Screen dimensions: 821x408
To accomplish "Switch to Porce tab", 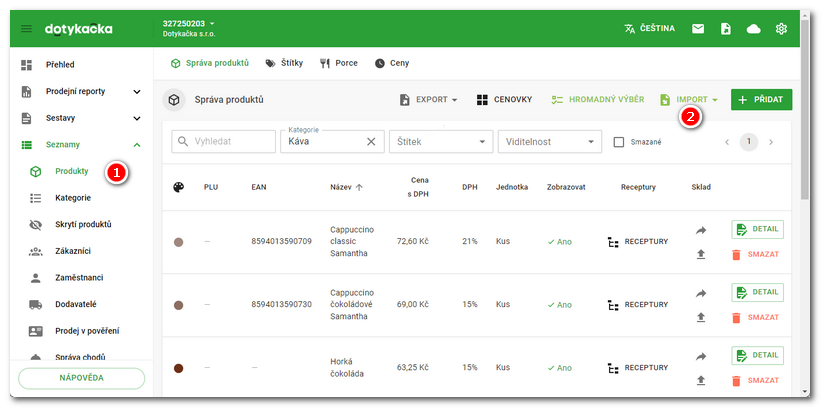I will 339,63.
